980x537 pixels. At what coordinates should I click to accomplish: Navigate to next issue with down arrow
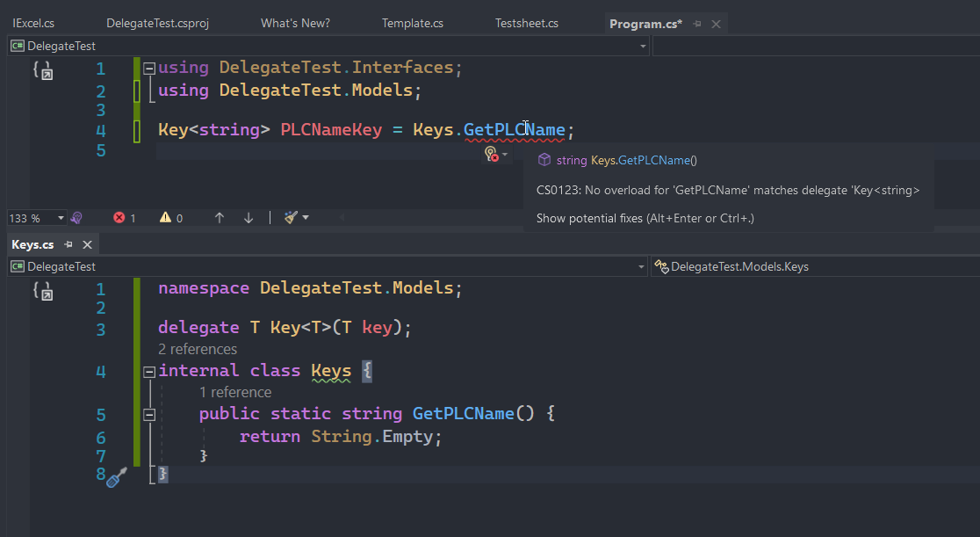pos(249,218)
